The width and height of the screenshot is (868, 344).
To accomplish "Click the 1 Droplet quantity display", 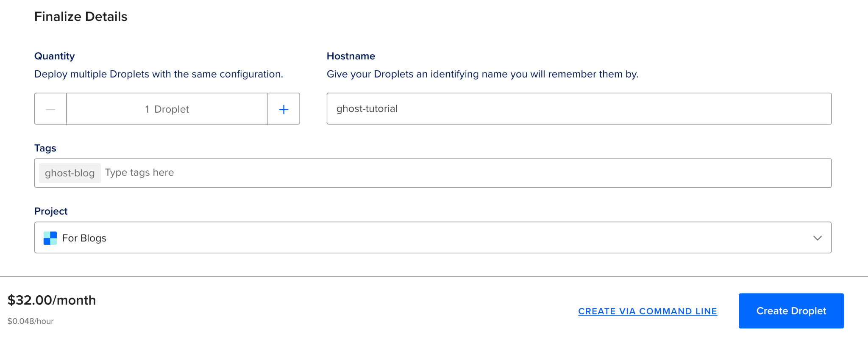I will click(x=167, y=109).
